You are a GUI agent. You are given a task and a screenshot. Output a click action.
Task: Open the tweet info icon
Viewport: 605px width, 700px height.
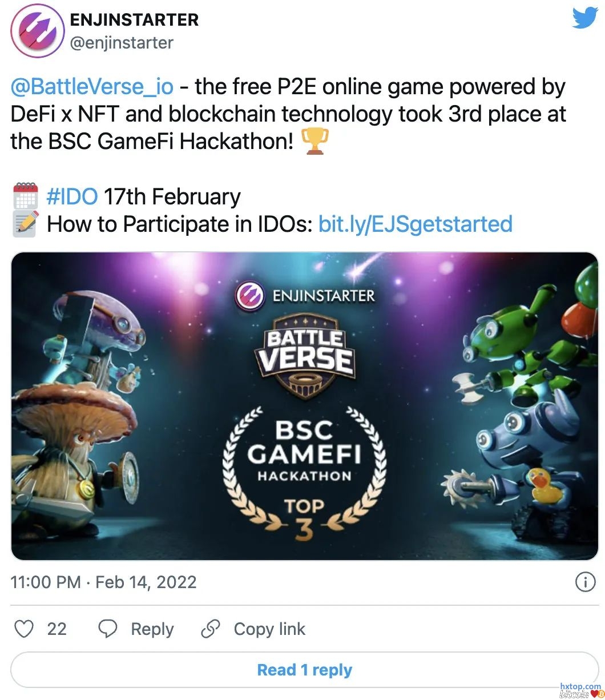point(583,582)
